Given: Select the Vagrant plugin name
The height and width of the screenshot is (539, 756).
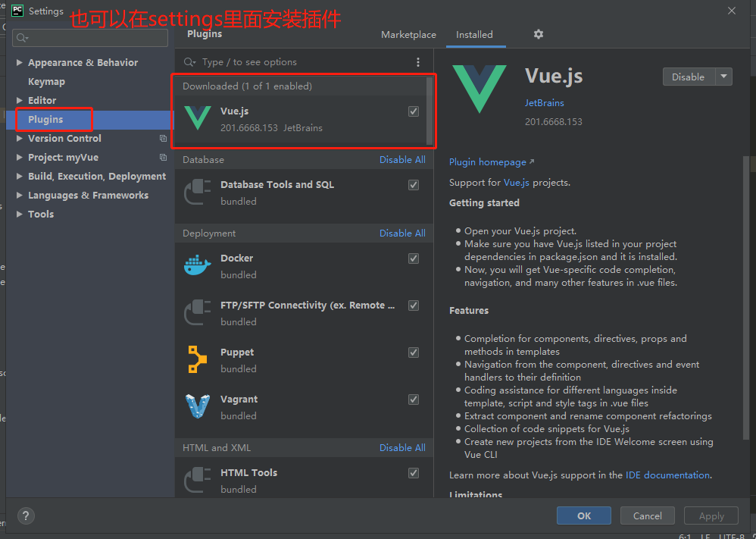Looking at the screenshot, I should (x=239, y=400).
